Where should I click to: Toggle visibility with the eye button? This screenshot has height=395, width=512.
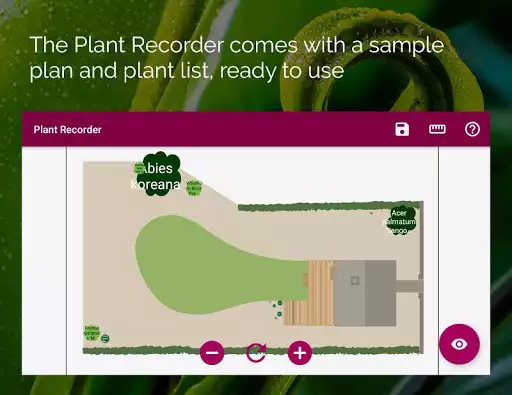coord(459,344)
